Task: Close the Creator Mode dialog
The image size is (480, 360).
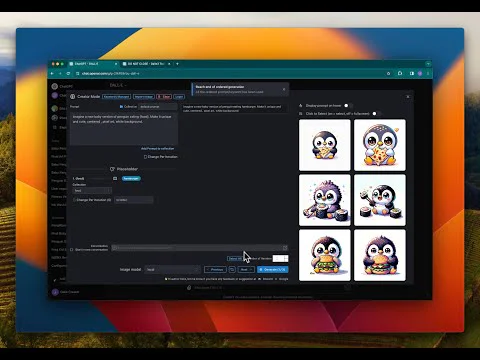Action: point(408,97)
